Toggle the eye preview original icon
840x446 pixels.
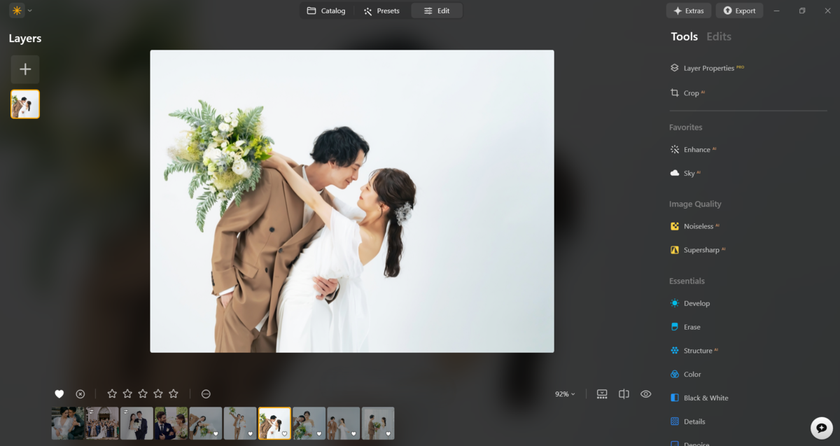646,394
